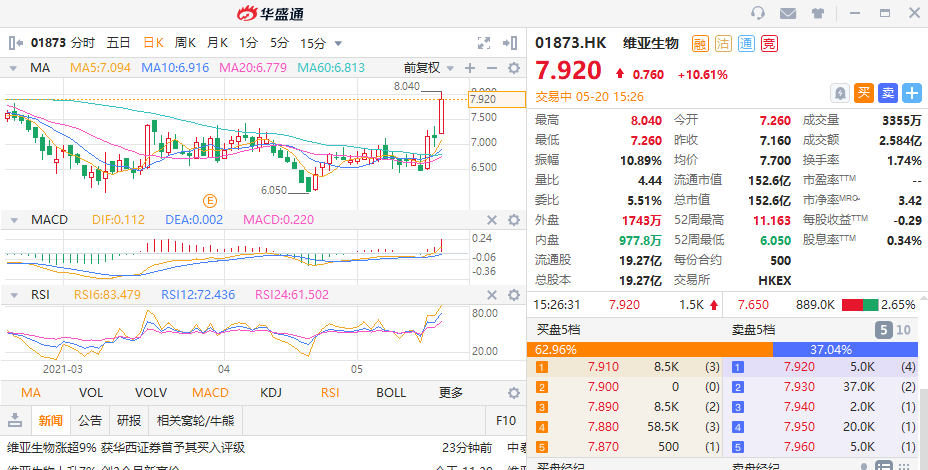Switch order book depth to 10

(903, 330)
